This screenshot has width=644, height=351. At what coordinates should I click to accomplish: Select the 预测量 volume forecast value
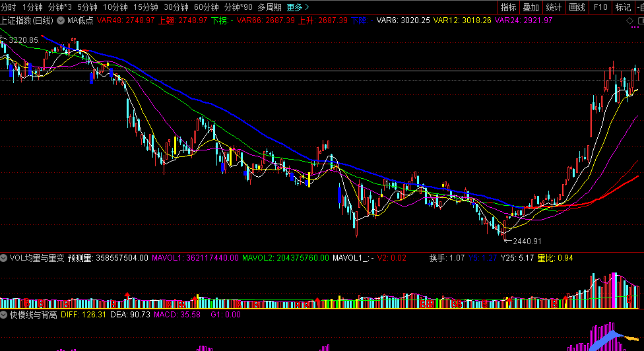(x=108, y=258)
